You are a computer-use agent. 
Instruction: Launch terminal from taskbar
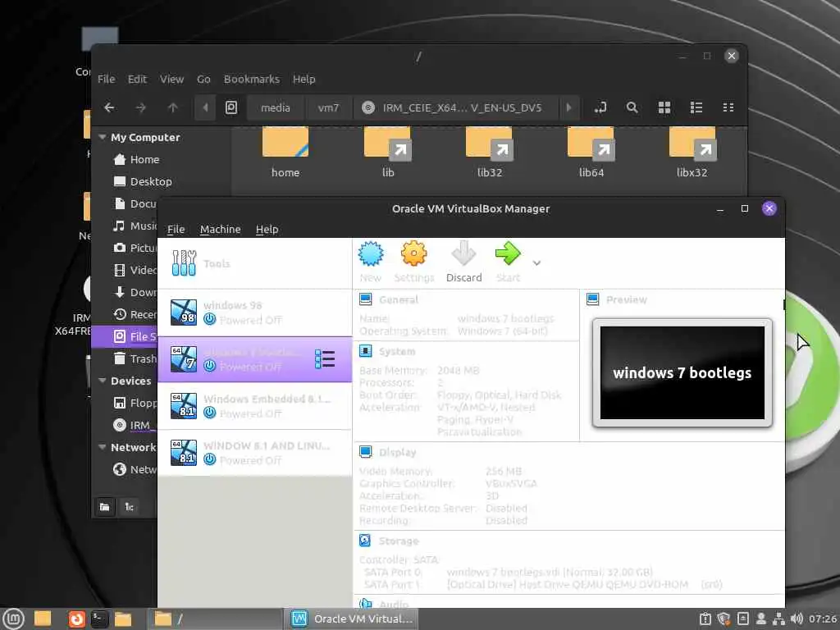click(99, 619)
